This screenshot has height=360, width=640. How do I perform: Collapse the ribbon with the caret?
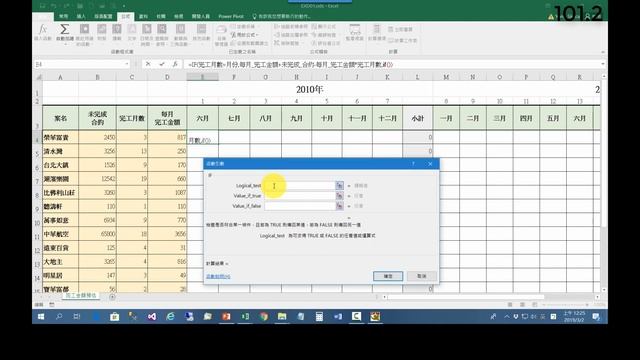pyautogui.click(x=603, y=52)
